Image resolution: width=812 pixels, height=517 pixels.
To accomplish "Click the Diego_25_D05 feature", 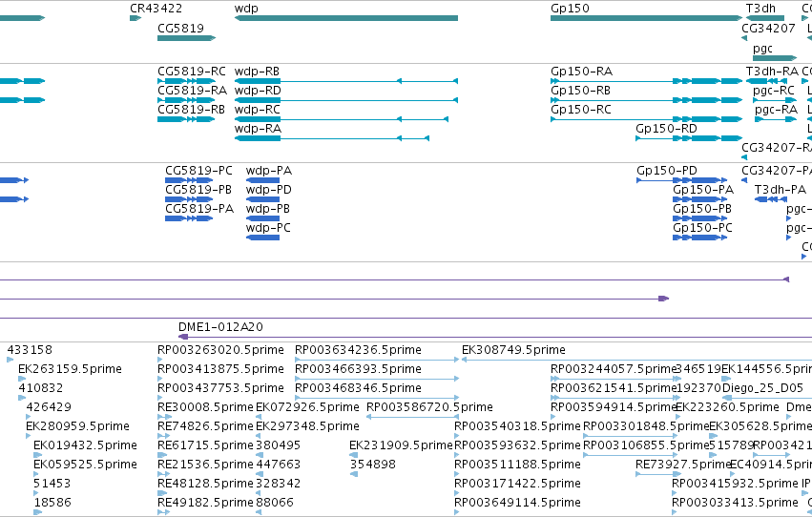I will pyautogui.click(x=767, y=398).
